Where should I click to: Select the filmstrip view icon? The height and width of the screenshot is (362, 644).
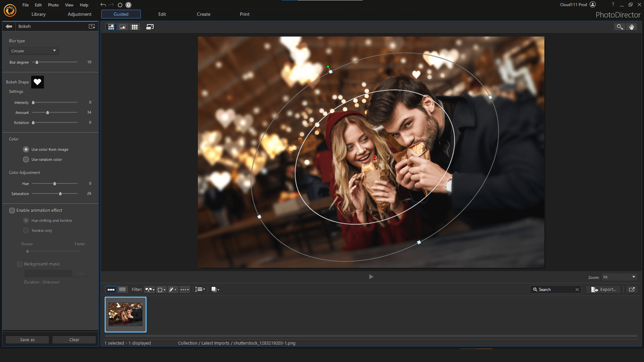pos(111,27)
